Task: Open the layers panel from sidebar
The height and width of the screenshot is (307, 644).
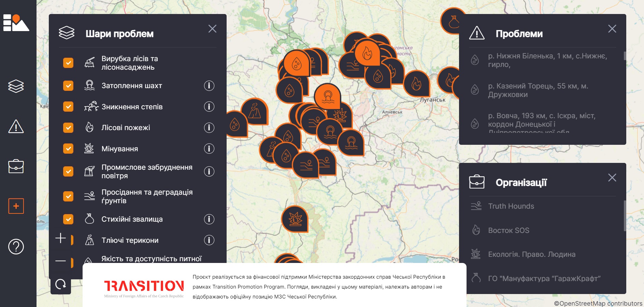Action: 16,86
